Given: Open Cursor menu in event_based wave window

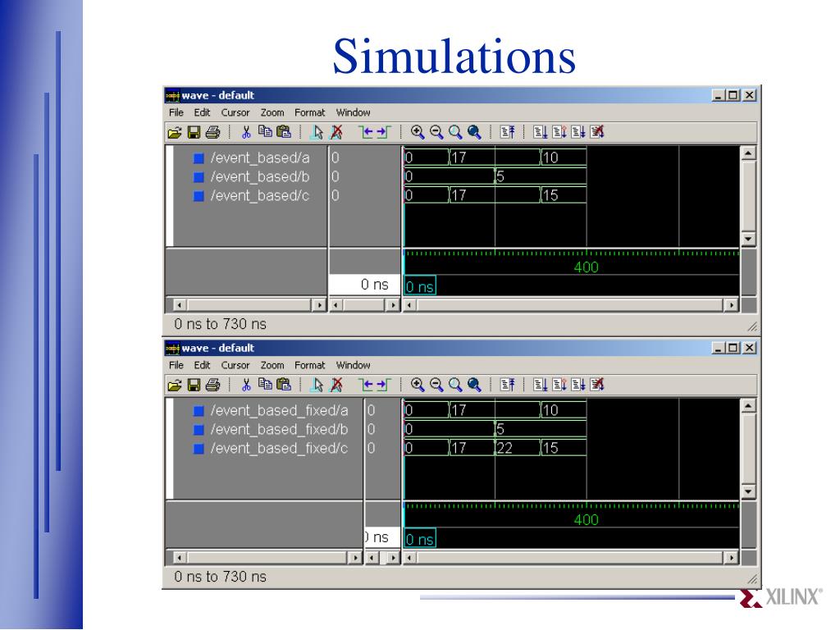Looking at the screenshot, I should pyautogui.click(x=235, y=112).
